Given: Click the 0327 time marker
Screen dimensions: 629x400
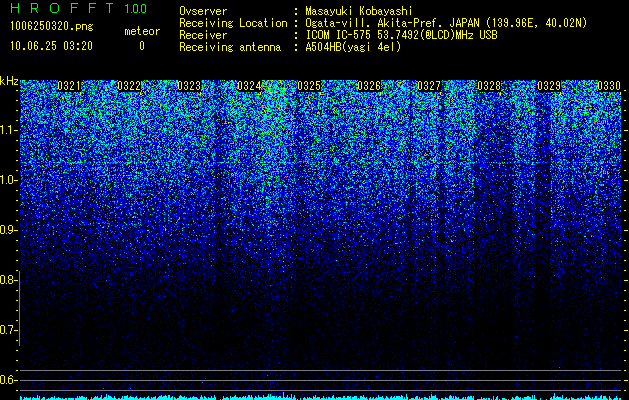Looking at the screenshot, I should (429, 86).
